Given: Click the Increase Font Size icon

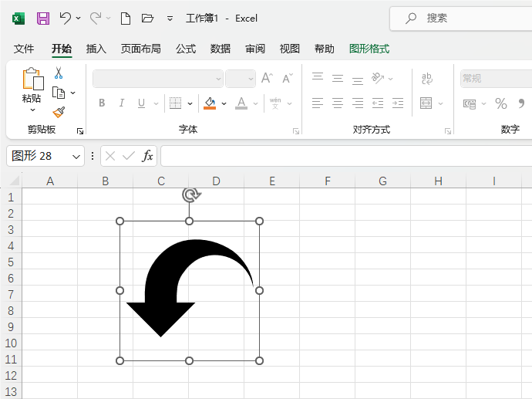Looking at the screenshot, I should pos(267,79).
